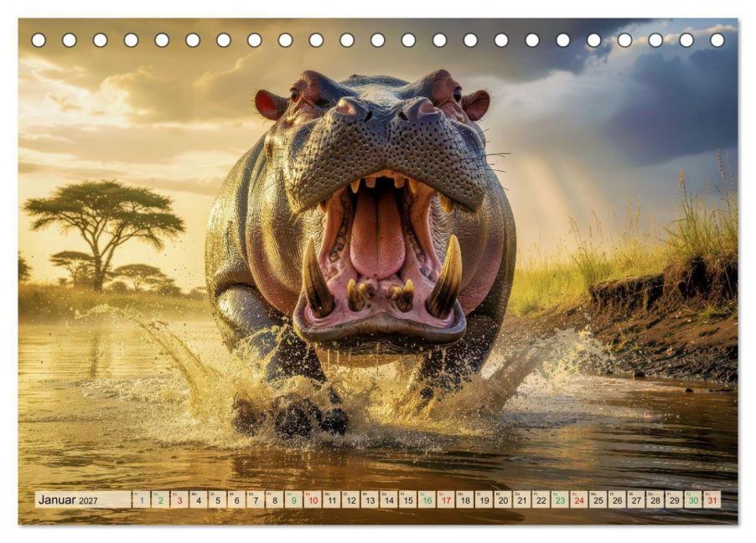Select day 1 in the calendar strip
756x543 pixels.
click(142, 499)
